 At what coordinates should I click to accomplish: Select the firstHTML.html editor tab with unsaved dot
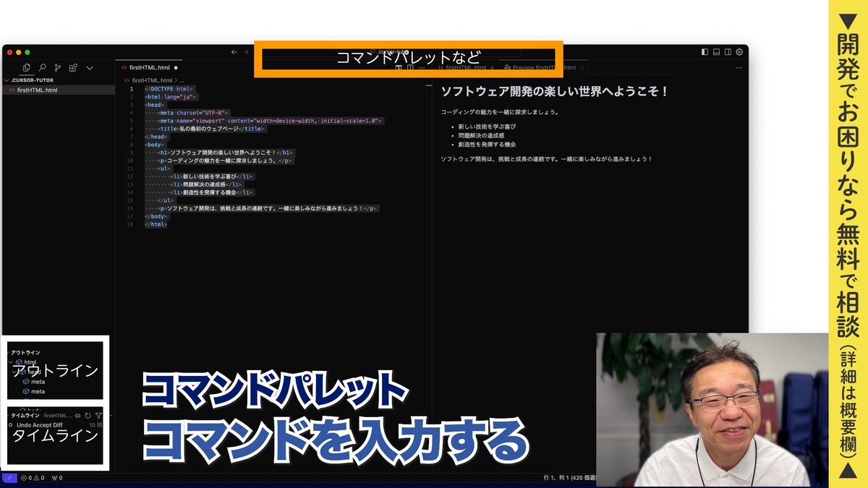pos(150,67)
